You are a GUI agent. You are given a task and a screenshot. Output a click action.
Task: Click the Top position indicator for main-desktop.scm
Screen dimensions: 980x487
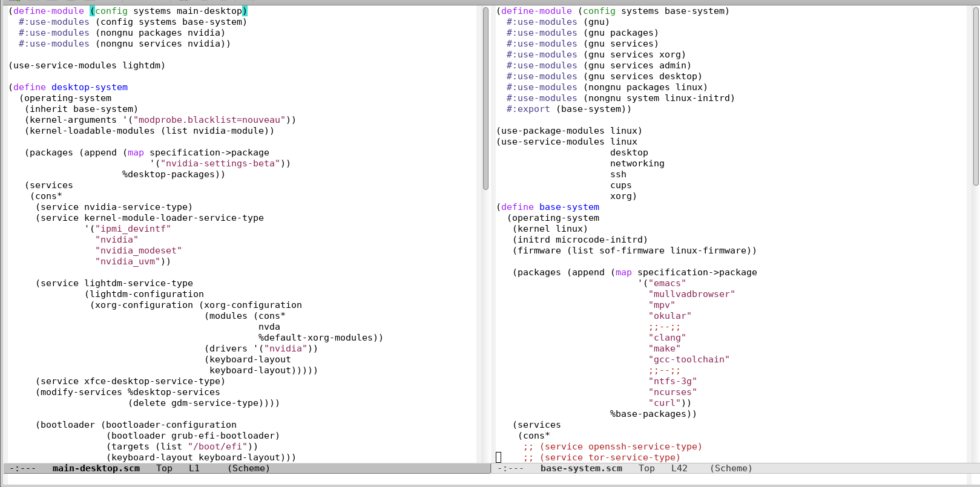point(164,468)
